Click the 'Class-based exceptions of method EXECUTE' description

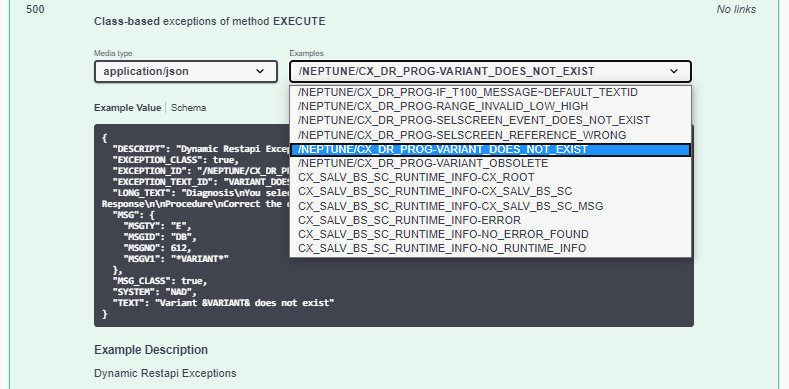point(210,22)
